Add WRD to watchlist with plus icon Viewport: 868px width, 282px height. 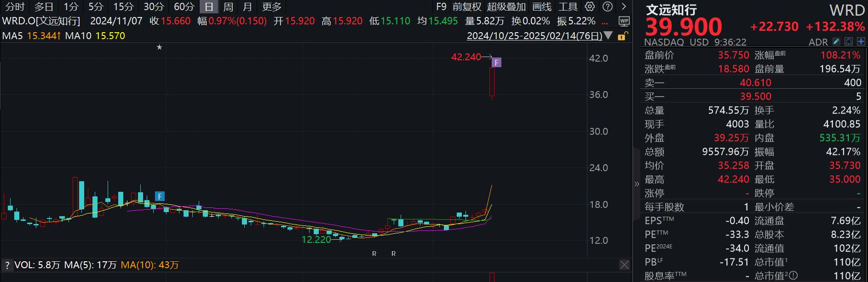pyautogui.click(x=861, y=42)
